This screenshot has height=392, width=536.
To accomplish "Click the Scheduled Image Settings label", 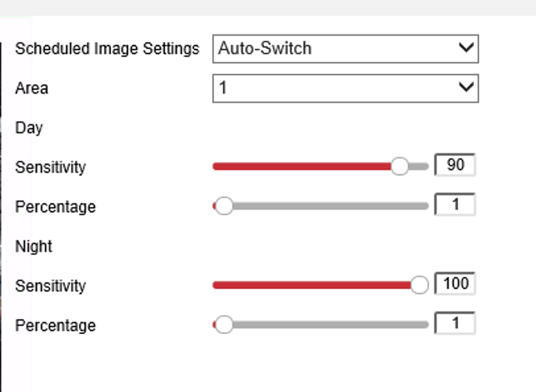I will (x=107, y=49).
